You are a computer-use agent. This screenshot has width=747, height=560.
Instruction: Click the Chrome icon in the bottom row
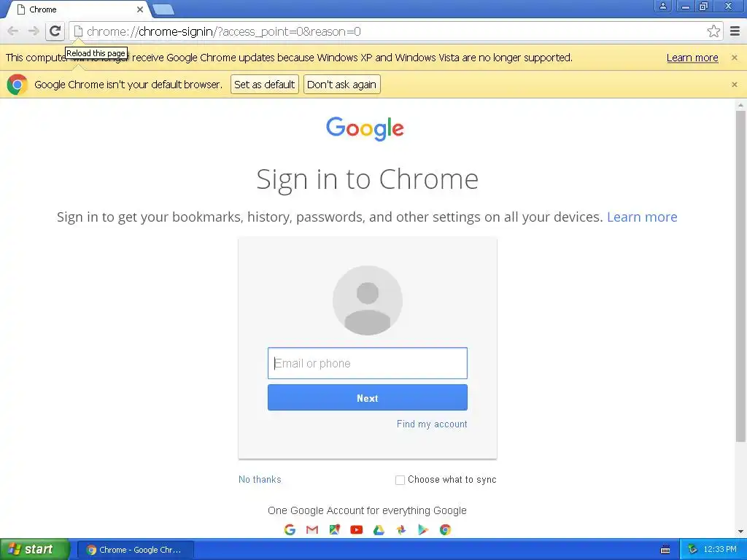pyautogui.click(x=445, y=529)
